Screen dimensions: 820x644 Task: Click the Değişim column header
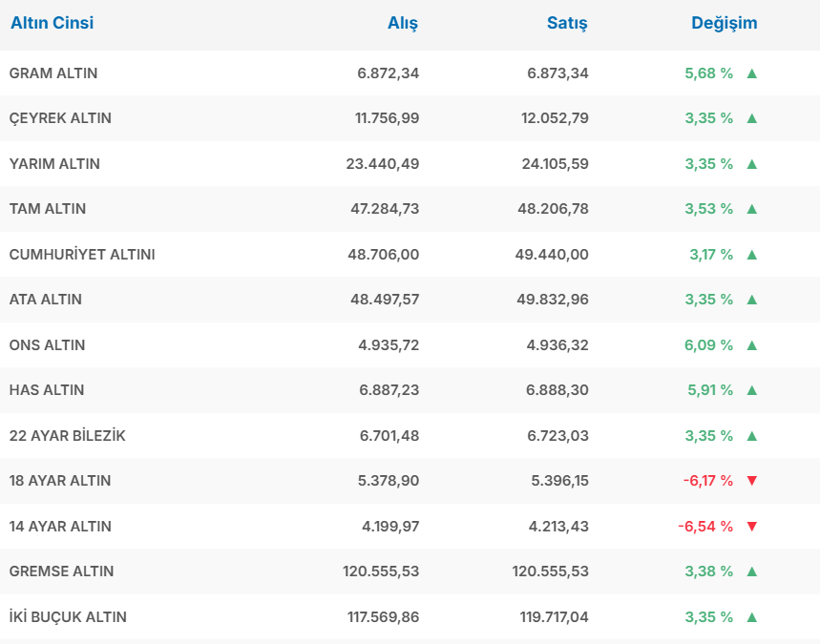pyautogui.click(x=724, y=23)
